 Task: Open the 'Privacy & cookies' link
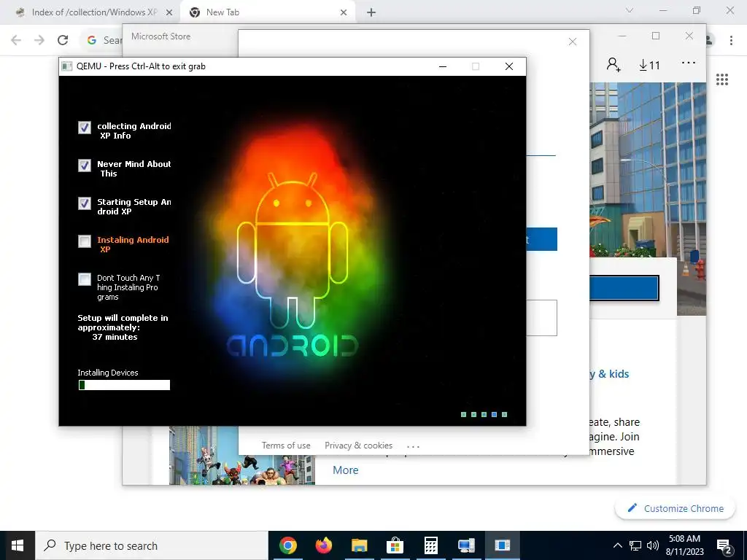(x=359, y=446)
